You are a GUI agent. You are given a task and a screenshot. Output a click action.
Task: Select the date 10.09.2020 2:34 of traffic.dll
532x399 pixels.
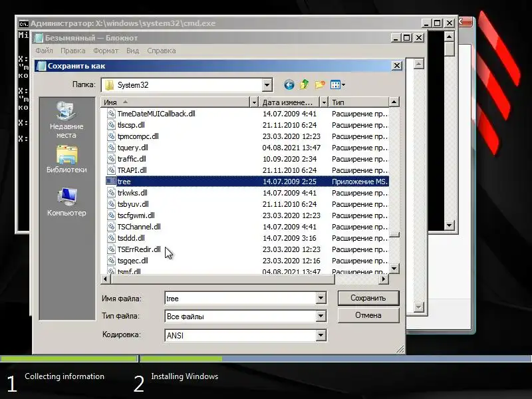coord(290,159)
